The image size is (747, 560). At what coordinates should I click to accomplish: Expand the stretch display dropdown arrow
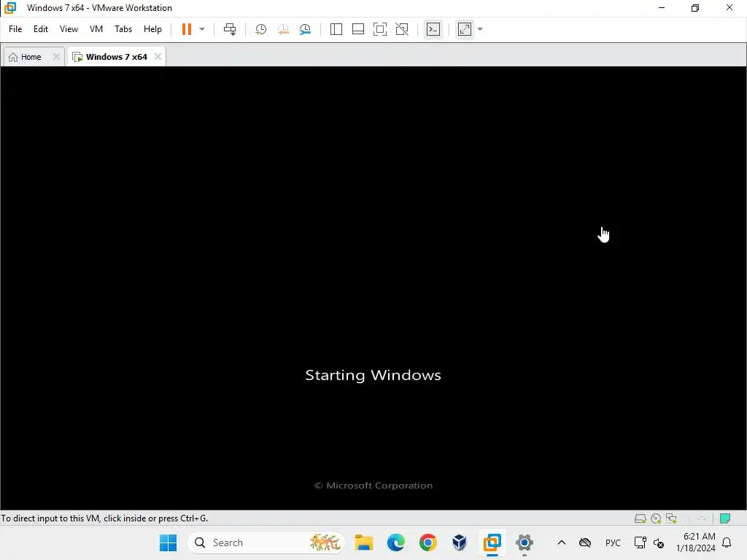pyautogui.click(x=480, y=29)
